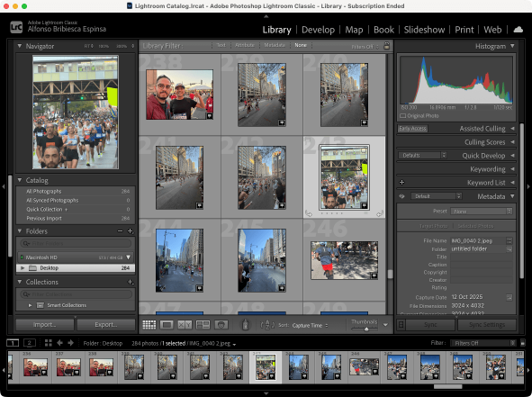Click the Export button
Image resolution: width=532 pixels, height=397 pixels.
point(106,325)
